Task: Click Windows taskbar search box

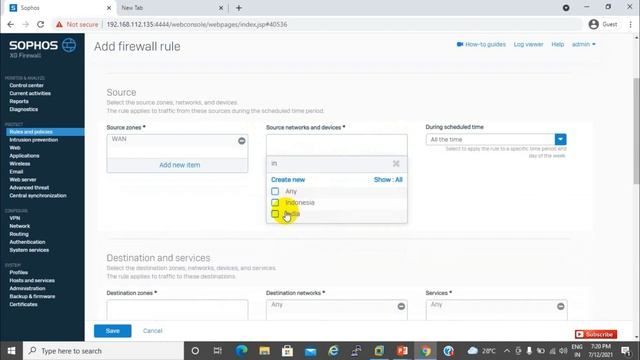Action: (x=103, y=351)
